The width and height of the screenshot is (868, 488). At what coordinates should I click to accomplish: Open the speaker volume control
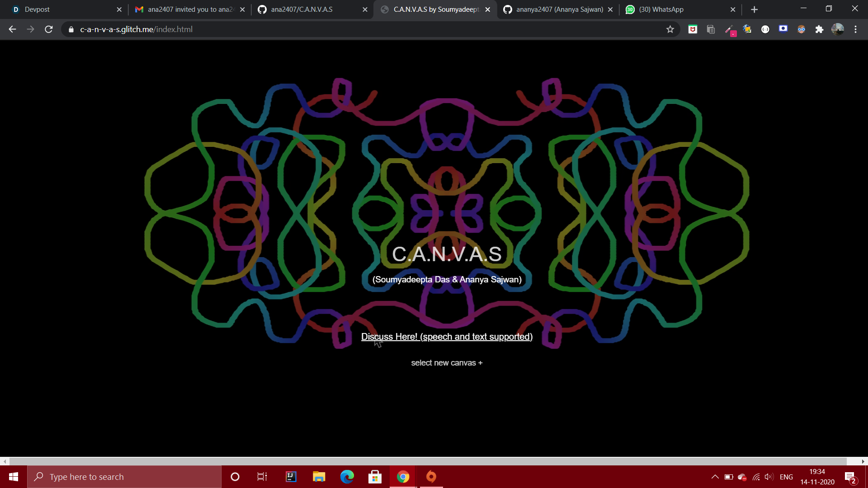click(x=769, y=477)
